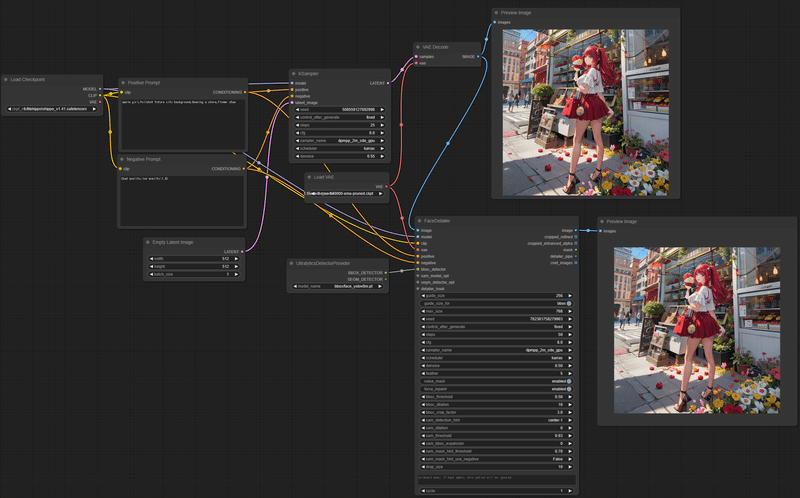Click the CONDITIONING output socket of Positive Prompt
Image resolution: width=800 pixels, height=498 pixels.
click(245, 92)
